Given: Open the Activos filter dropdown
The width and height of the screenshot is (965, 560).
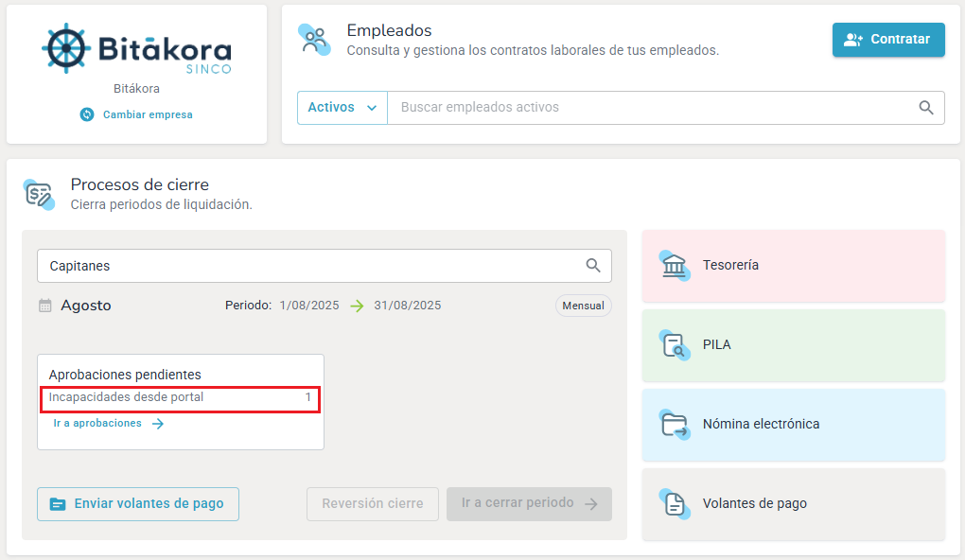Looking at the screenshot, I should click(x=342, y=108).
